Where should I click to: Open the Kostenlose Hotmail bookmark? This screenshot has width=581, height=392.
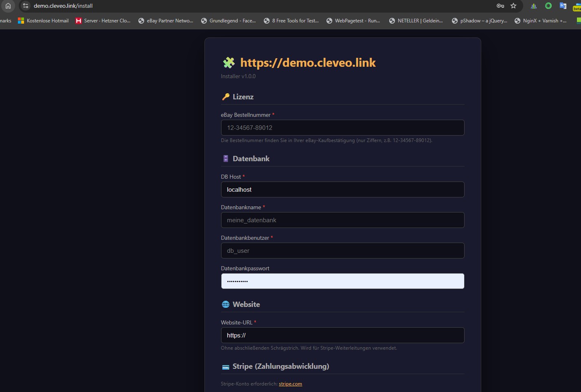pyautogui.click(x=43, y=21)
